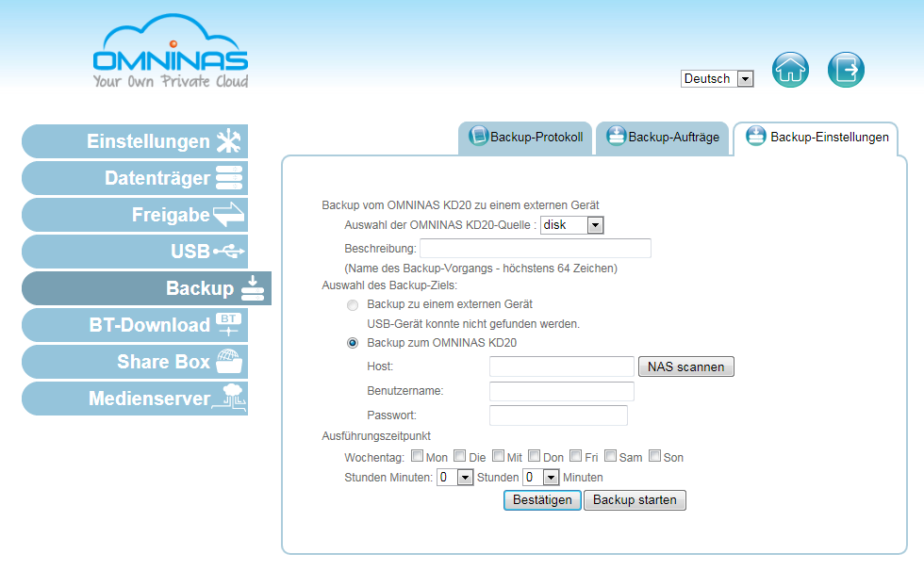The width and height of the screenshot is (924, 570).
Task: Open the Minuten minutes dropdown
Action: tap(541, 477)
